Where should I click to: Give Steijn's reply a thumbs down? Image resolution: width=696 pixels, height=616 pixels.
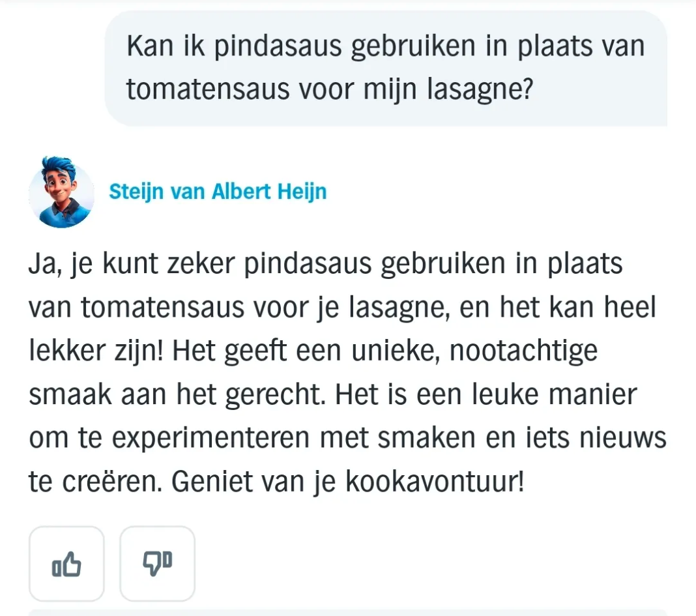pos(157,564)
